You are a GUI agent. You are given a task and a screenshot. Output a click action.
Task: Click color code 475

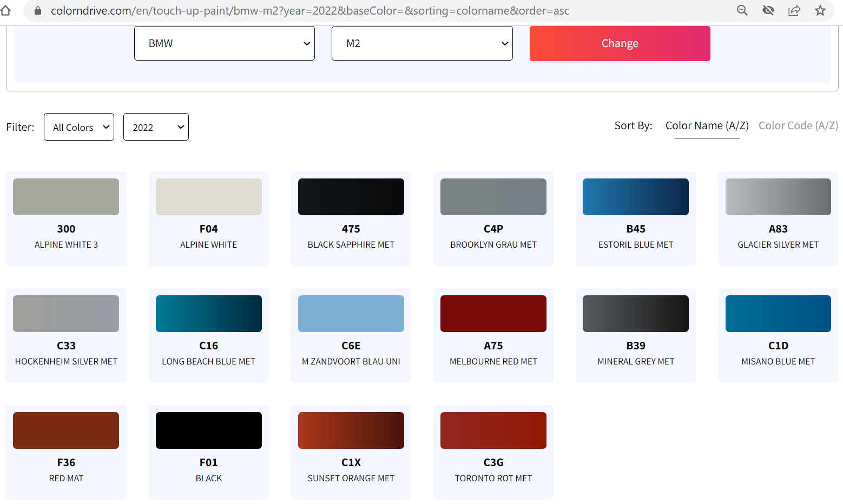[351, 229]
